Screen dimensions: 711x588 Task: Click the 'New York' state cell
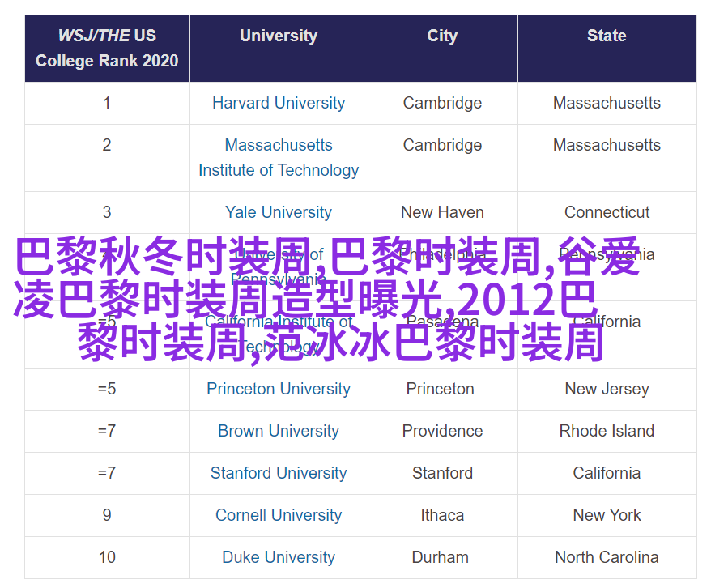coord(607,515)
